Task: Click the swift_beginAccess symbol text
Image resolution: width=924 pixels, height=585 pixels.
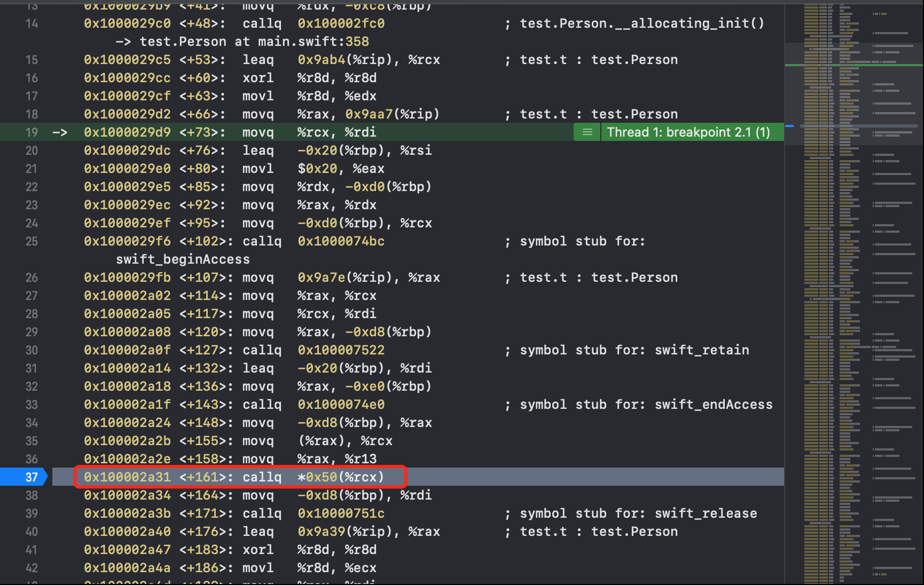Action: tap(183, 259)
